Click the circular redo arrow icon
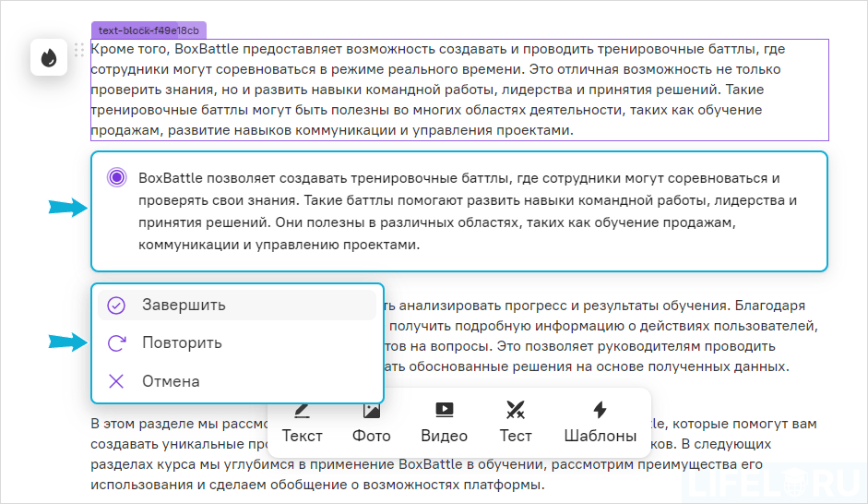This screenshot has height=504, width=868. (x=116, y=343)
